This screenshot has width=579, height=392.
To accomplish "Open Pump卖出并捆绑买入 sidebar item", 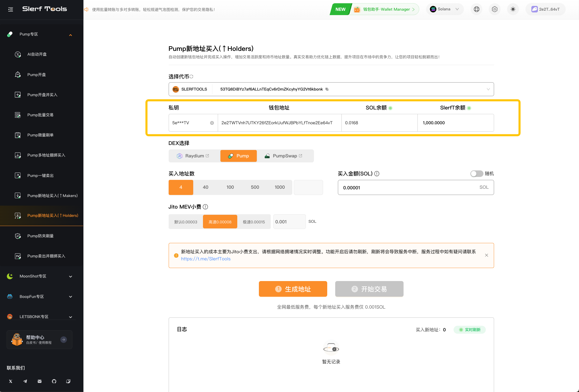I will 41,256.
